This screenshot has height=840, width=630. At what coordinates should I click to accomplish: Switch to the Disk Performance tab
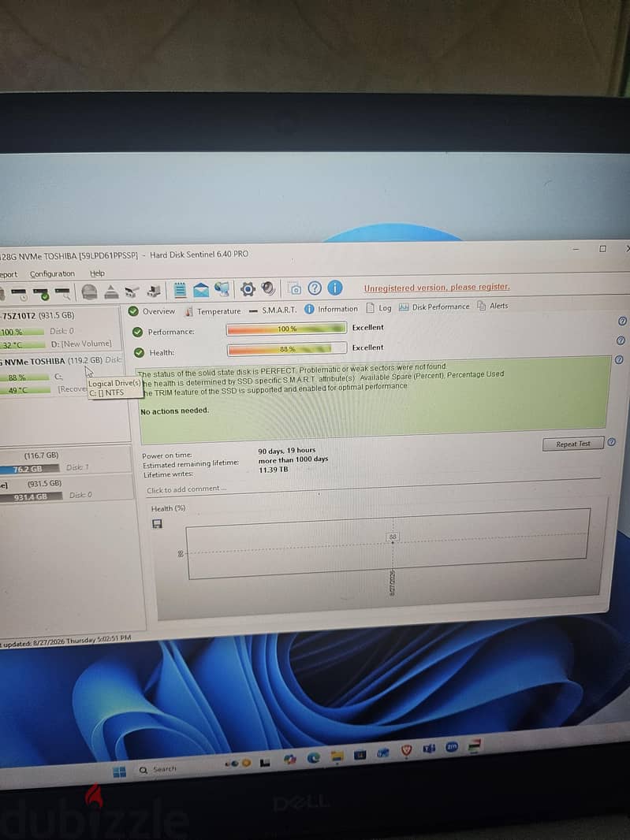pos(434,307)
